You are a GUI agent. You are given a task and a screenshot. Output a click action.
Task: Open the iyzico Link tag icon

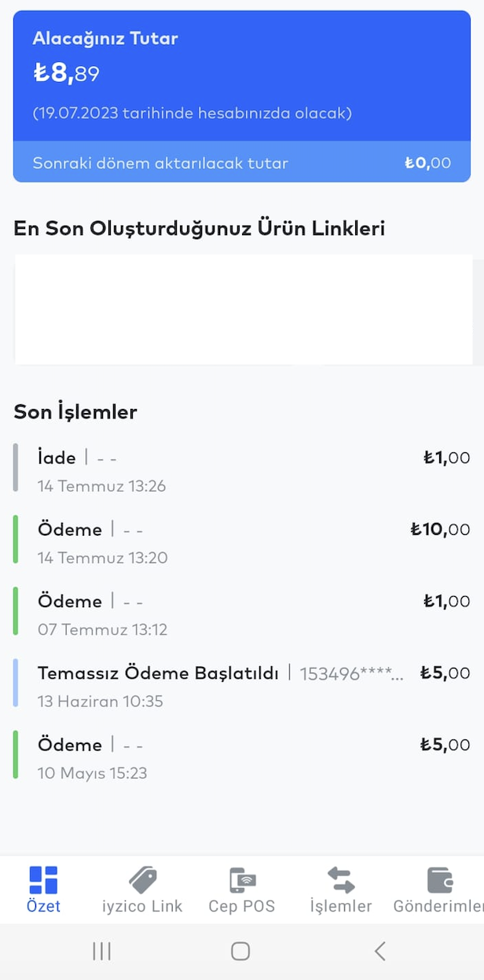[143, 880]
